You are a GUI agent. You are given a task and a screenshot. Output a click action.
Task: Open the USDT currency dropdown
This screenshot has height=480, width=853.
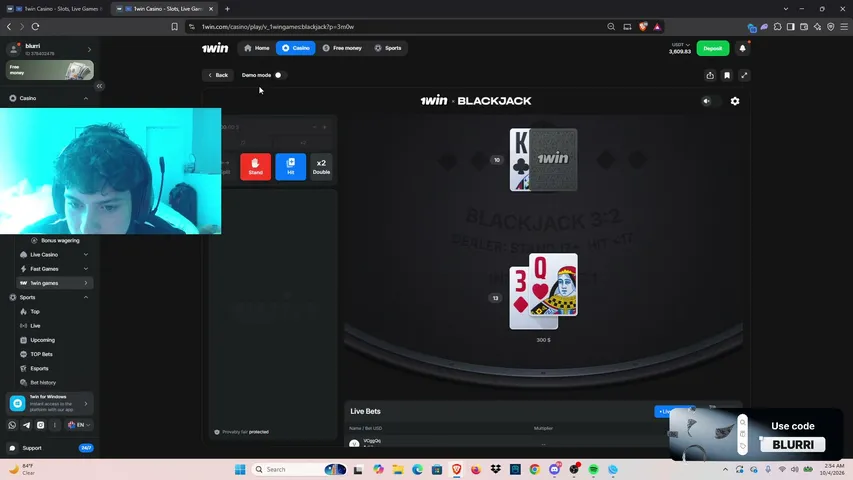pos(681,45)
